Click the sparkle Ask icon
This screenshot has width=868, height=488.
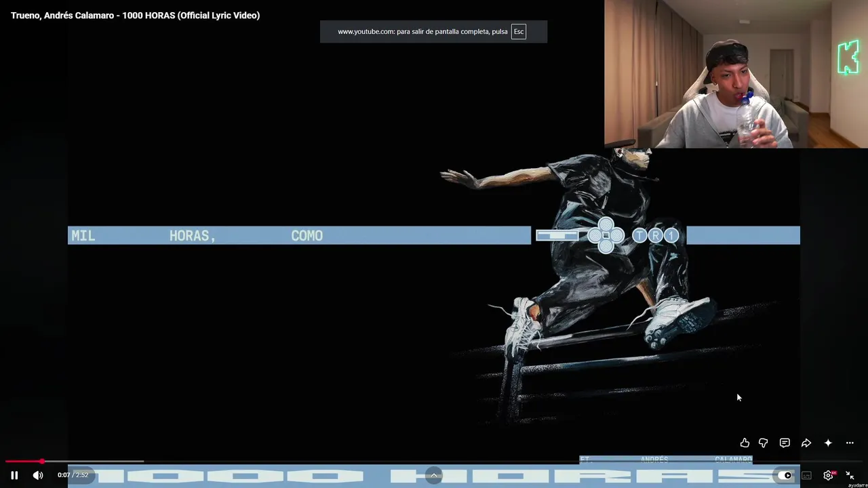pyautogui.click(x=828, y=443)
